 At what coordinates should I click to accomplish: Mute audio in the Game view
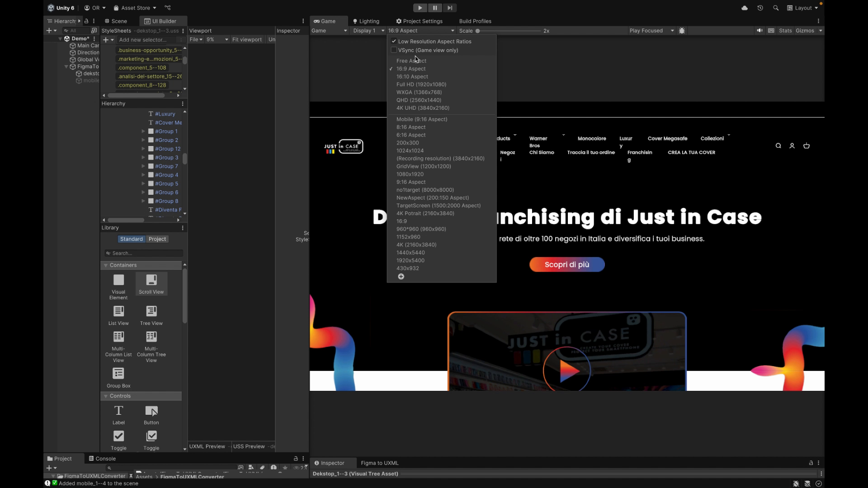pos(759,31)
